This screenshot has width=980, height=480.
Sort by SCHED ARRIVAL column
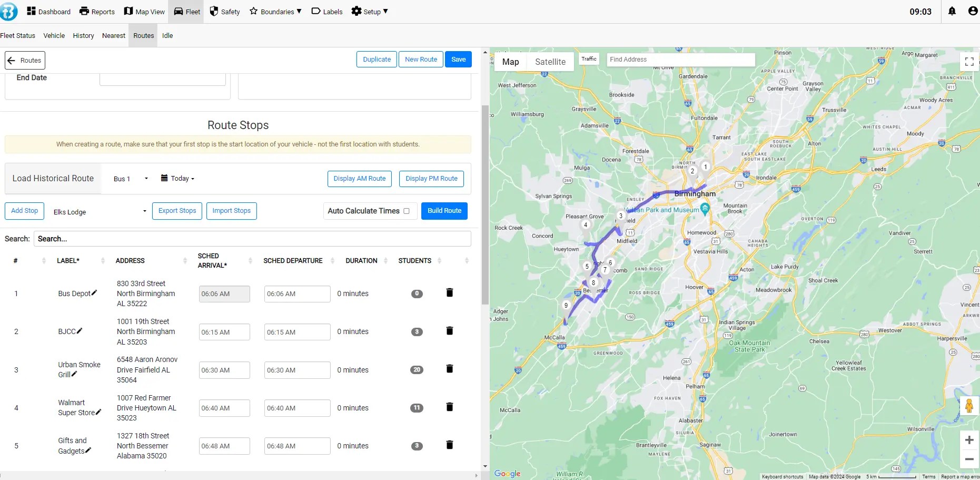(225, 261)
